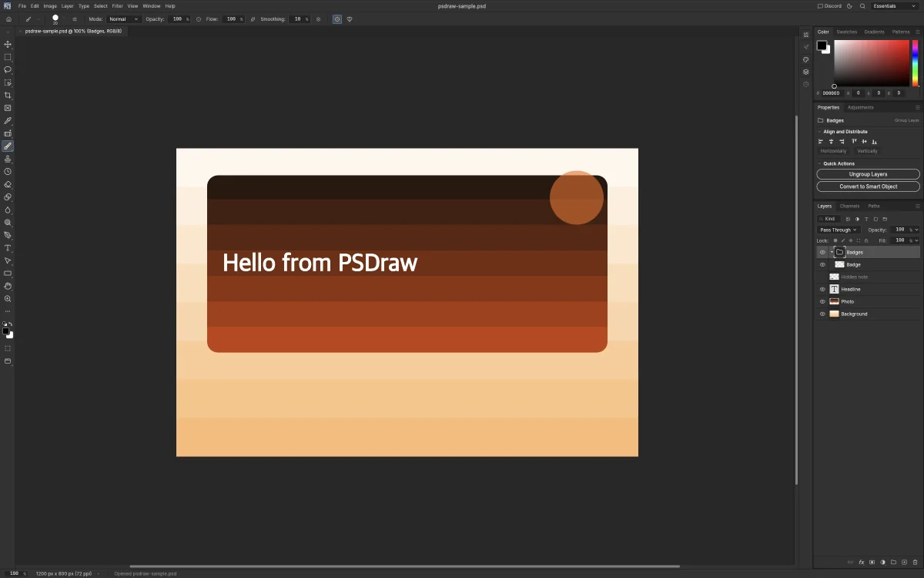The width and height of the screenshot is (924, 578).
Task: Click the search icon in title bar
Action: [862, 5]
